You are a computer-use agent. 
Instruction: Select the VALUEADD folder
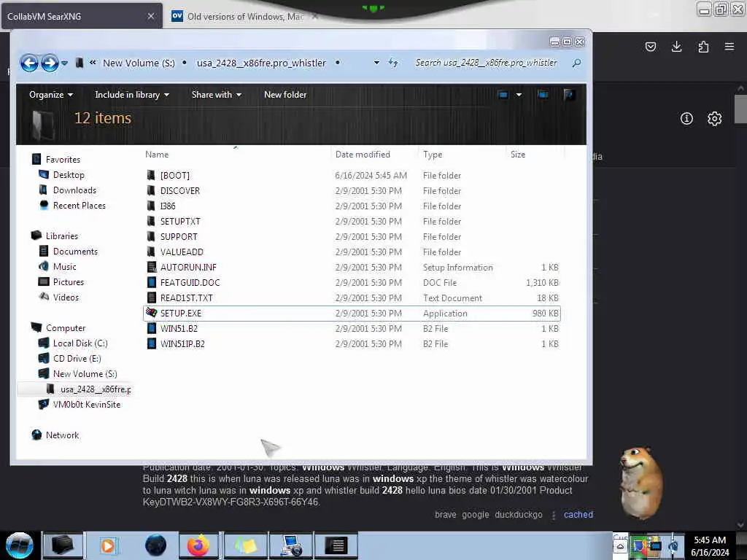click(x=182, y=252)
